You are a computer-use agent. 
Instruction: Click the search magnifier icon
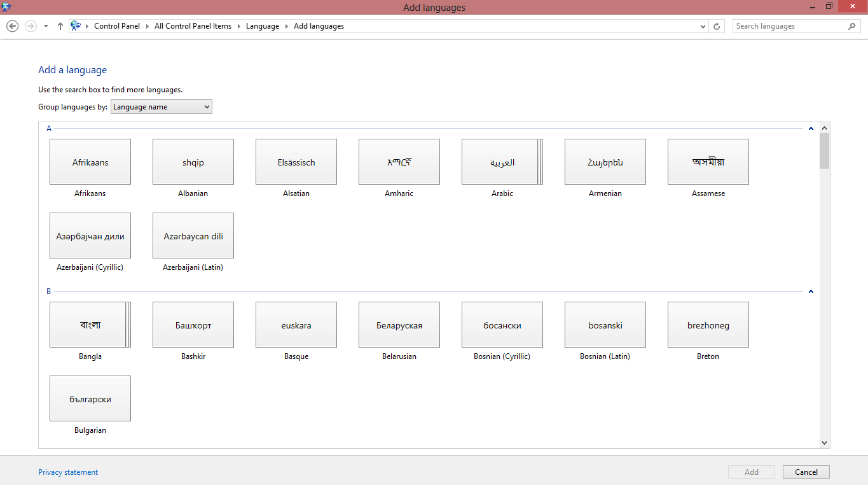click(852, 26)
